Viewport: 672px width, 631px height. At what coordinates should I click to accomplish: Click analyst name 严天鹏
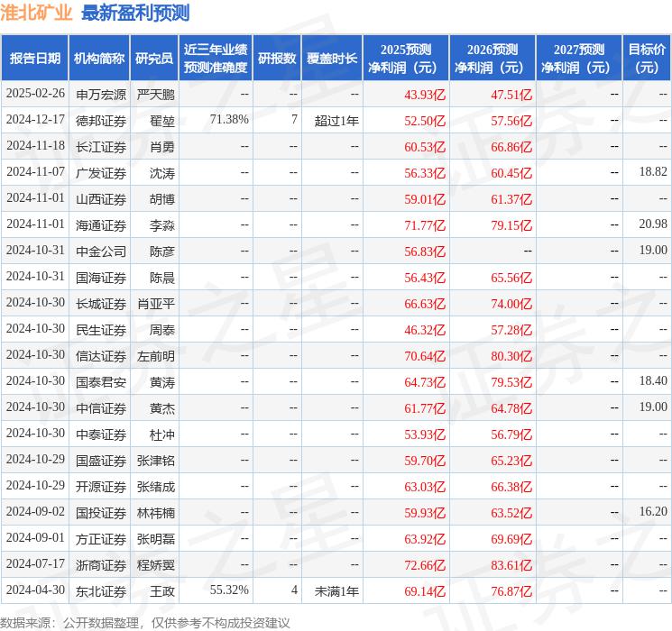(x=156, y=95)
